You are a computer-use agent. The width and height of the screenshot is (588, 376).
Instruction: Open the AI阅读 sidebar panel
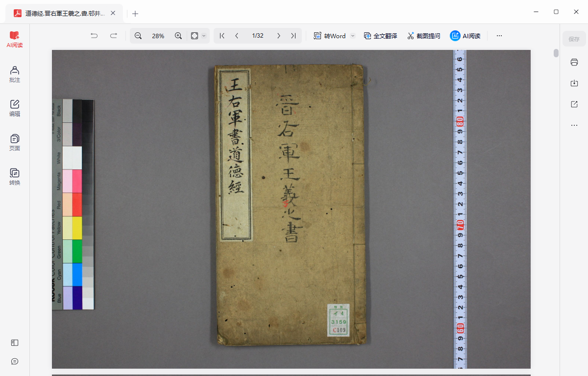click(15, 39)
